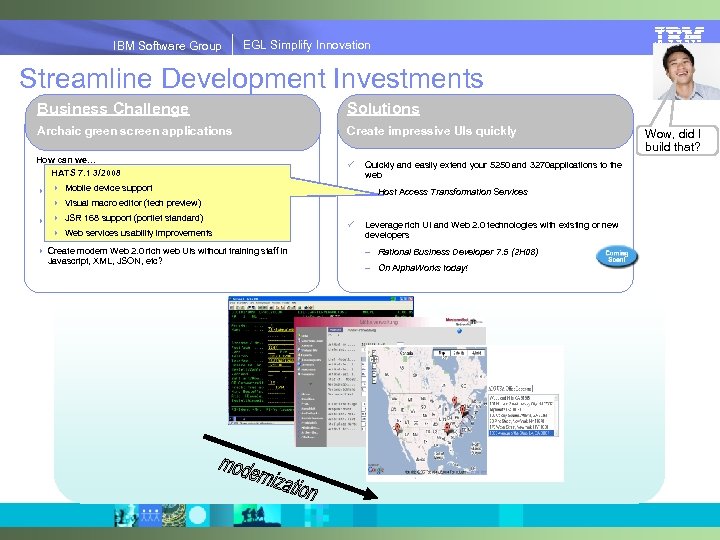Click the Archaic green screen applications subtitle
The width and height of the screenshot is (720, 540).
click(135, 131)
